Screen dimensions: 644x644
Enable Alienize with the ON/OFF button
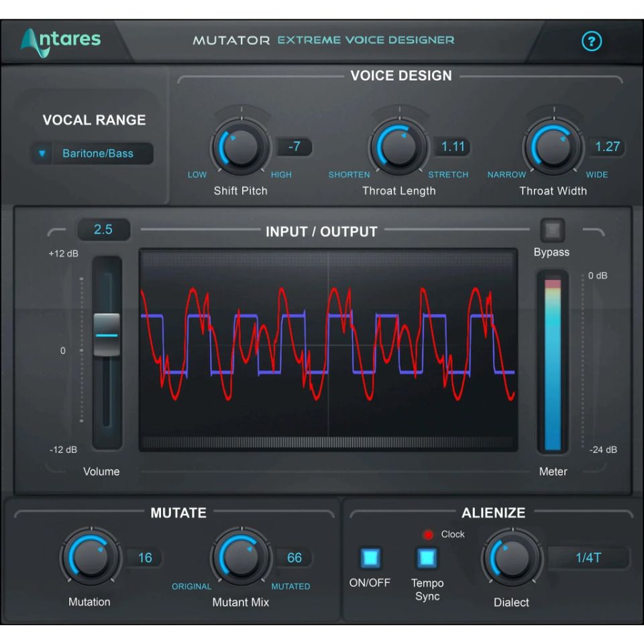371,558
